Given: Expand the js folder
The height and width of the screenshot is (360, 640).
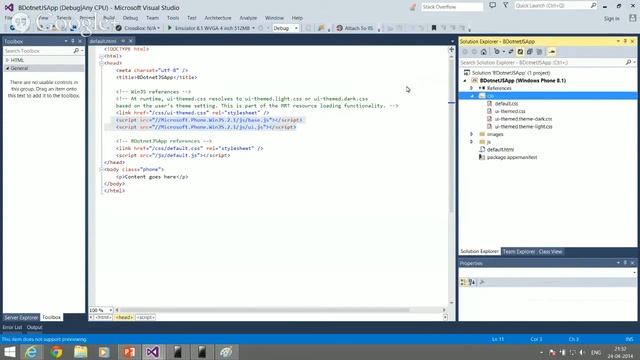Looking at the screenshot, I should point(471,142).
